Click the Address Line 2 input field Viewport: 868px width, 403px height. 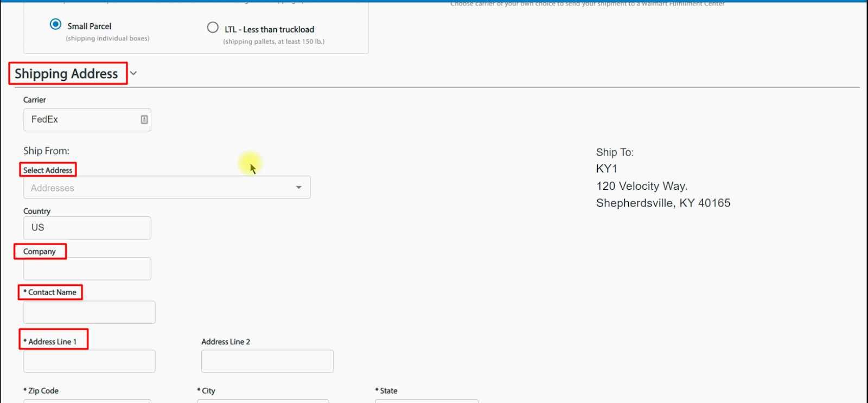(x=267, y=361)
